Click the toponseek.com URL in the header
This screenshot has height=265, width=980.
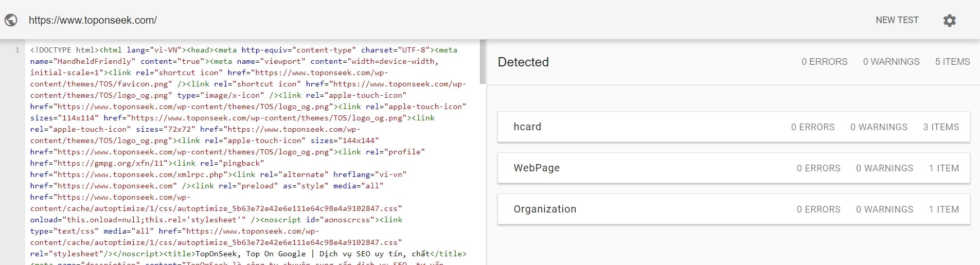tap(93, 20)
